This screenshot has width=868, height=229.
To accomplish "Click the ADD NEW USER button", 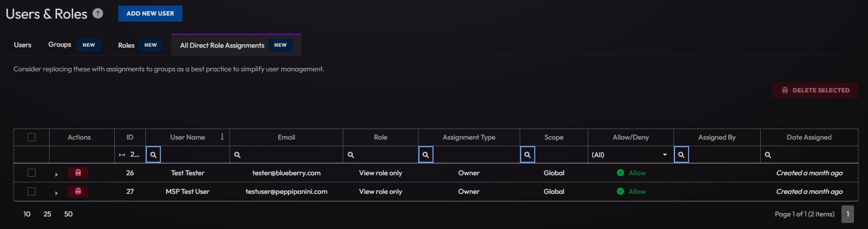I will click(150, 14).
